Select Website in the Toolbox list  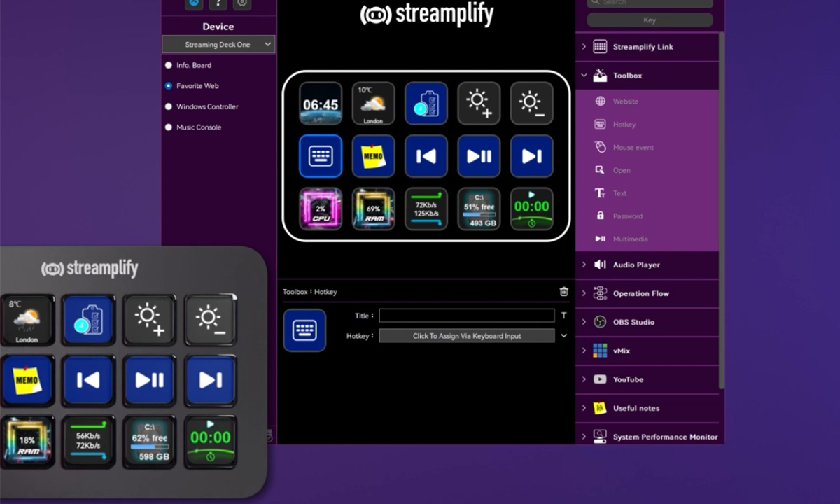[625, 101]
